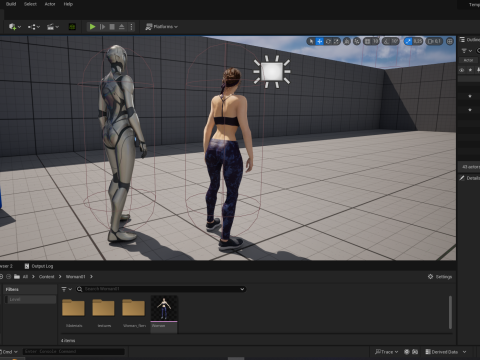
Task: Open content browser Settings
Action: point(440,277)
